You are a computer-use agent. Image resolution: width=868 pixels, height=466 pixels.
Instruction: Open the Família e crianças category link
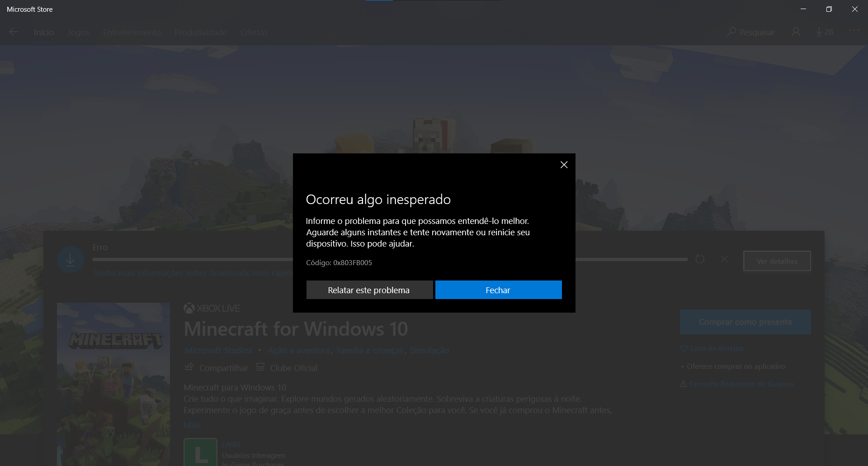coord(370,351)
